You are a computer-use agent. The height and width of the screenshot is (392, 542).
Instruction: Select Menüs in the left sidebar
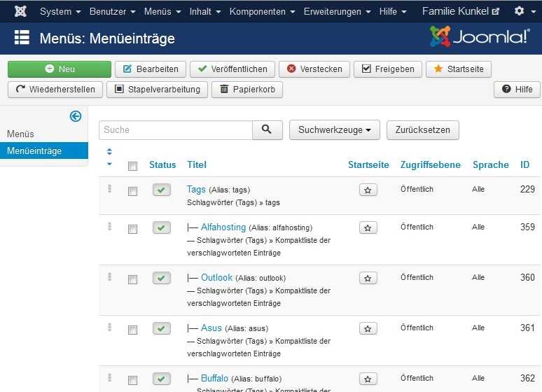tap(20, 134)
